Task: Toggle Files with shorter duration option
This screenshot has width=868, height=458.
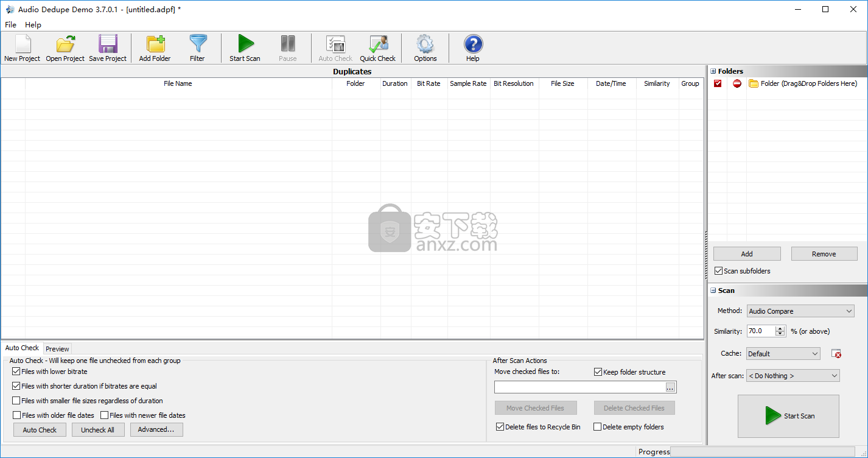Action: click(x=16, y=386)
